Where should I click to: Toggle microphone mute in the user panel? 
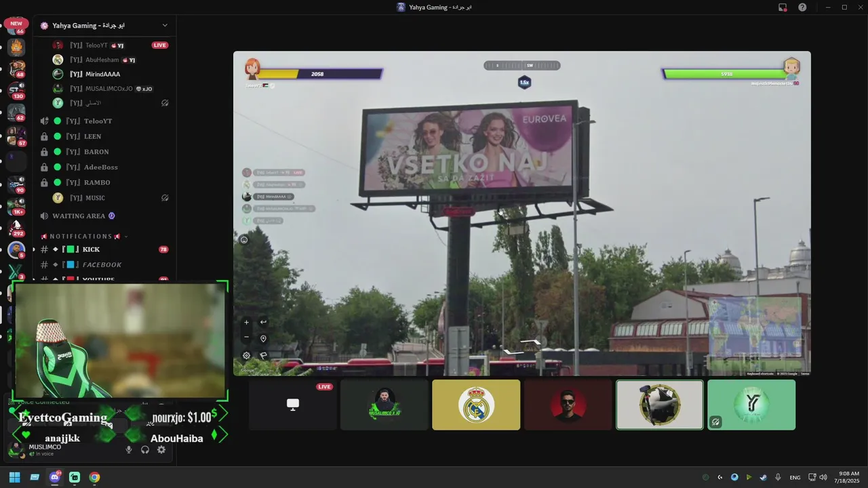(129, 450)
